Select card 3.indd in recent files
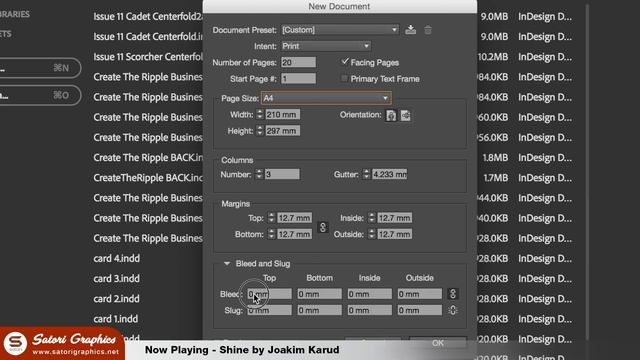 coord(116,278)
